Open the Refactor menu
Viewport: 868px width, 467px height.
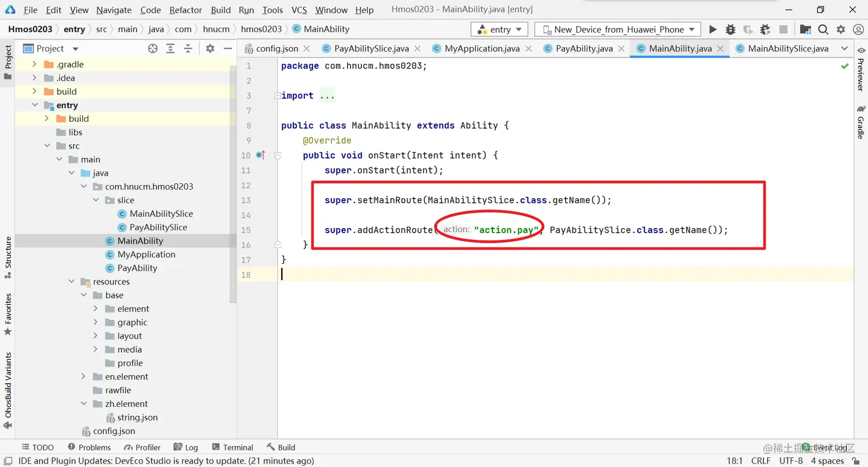click(185, 10)
